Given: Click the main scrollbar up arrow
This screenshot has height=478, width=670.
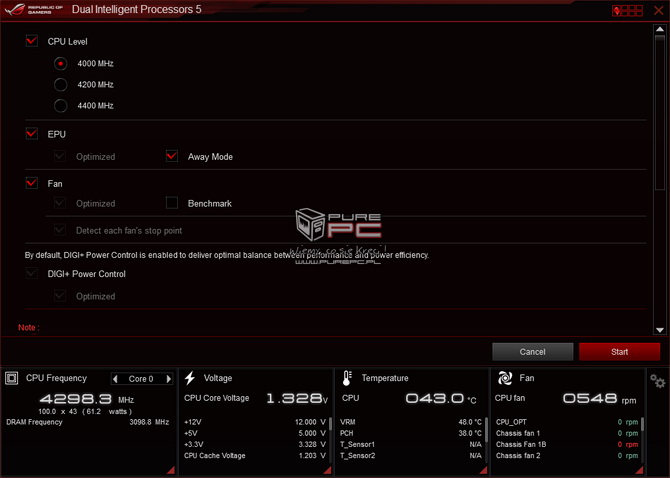Looking at the screenshot, I should 660,29.
